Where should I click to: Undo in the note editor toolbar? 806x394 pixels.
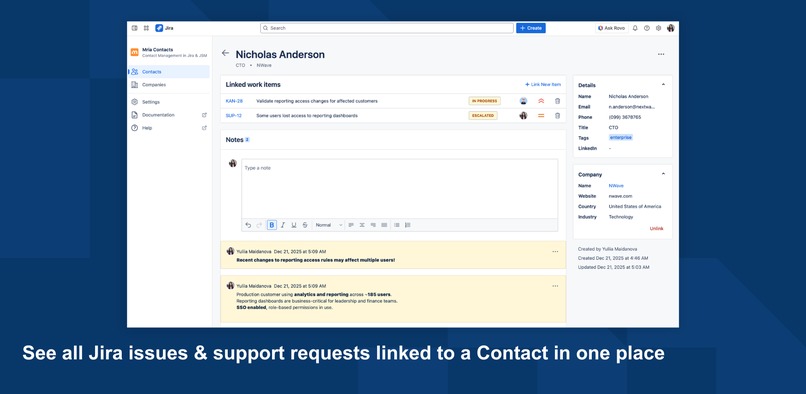tap(248, 225)
